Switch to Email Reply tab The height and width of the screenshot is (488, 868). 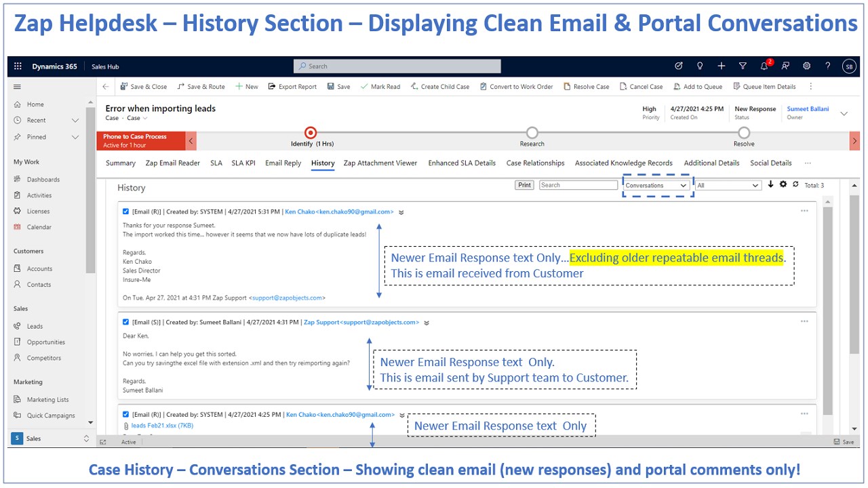point(283,163)
